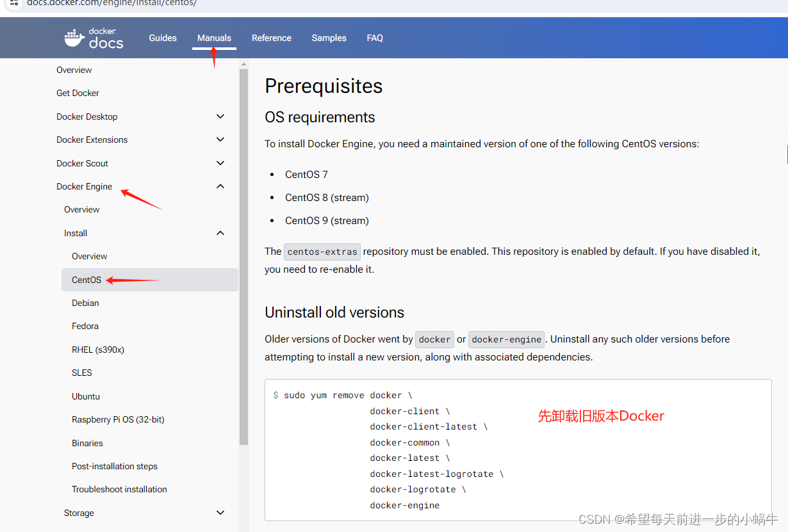
Task: Expand the Docker Extensions section chevron
Action: point(220,140)
